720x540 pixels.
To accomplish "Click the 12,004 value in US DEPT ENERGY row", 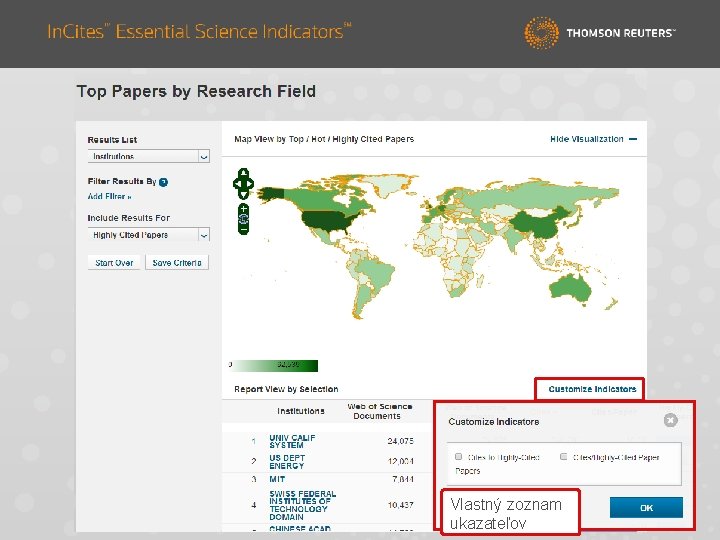I will point(400,461).
